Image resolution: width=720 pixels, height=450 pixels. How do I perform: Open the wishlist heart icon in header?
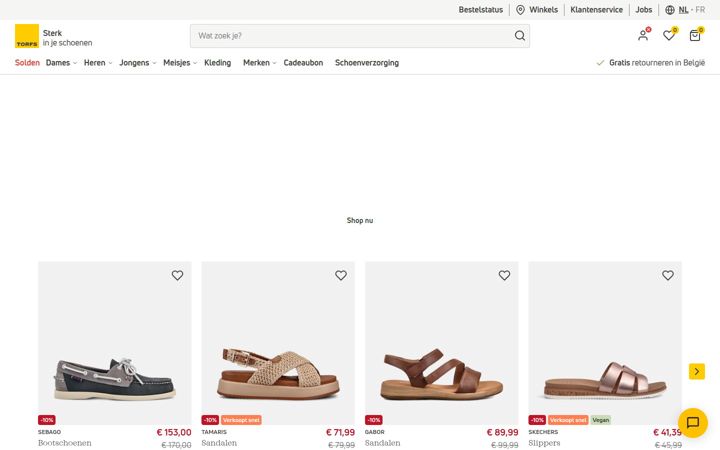669,35
